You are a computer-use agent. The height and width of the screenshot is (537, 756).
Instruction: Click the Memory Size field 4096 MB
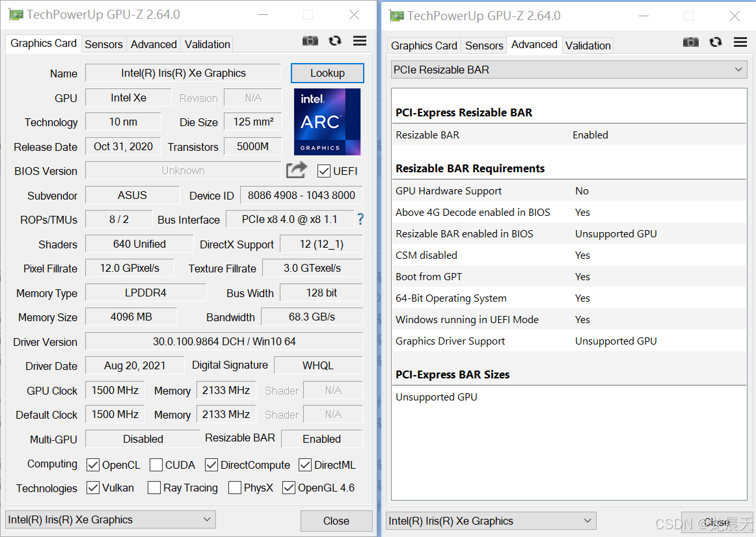click(x=131, y=317)
